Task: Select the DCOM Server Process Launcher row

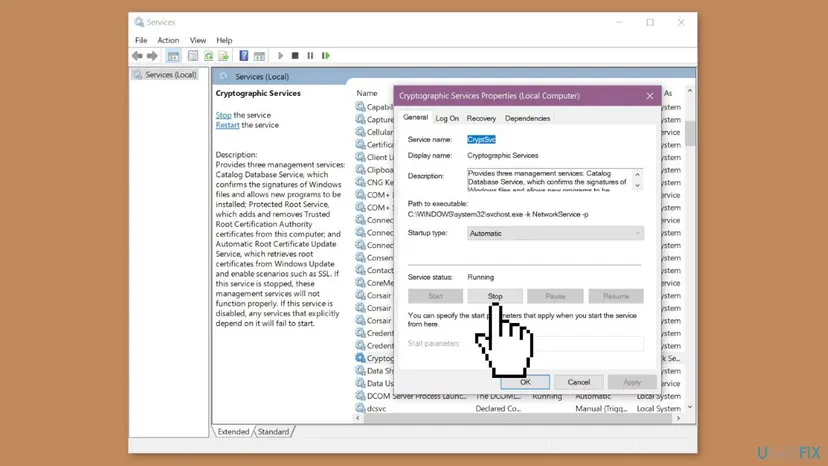Action: coord(520,396)
